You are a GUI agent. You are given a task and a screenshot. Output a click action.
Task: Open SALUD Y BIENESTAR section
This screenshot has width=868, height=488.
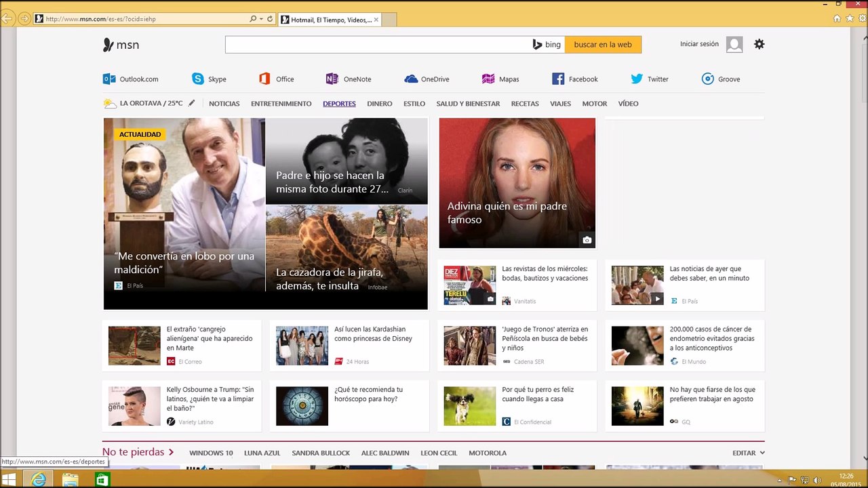[468, 104]
